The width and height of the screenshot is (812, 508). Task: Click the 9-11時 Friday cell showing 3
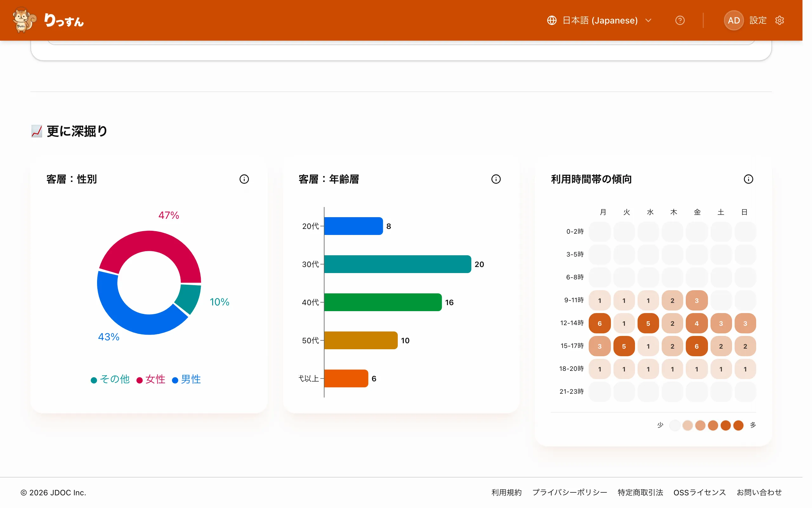697,300
